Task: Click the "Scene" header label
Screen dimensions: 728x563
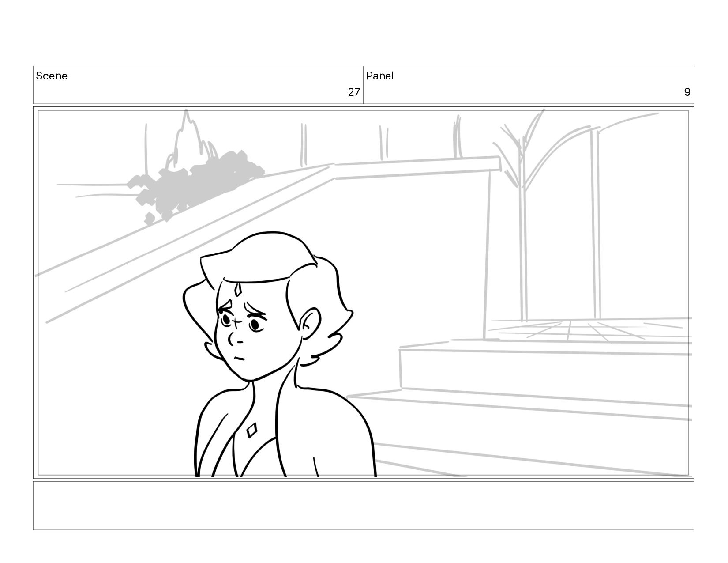Action: [52, 76]
